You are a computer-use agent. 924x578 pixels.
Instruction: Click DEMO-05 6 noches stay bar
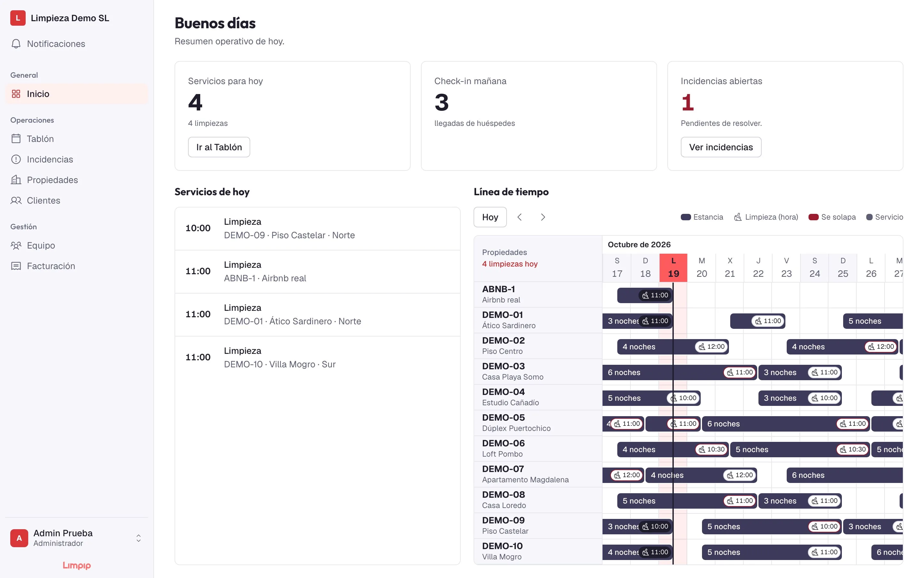(786, 424)
